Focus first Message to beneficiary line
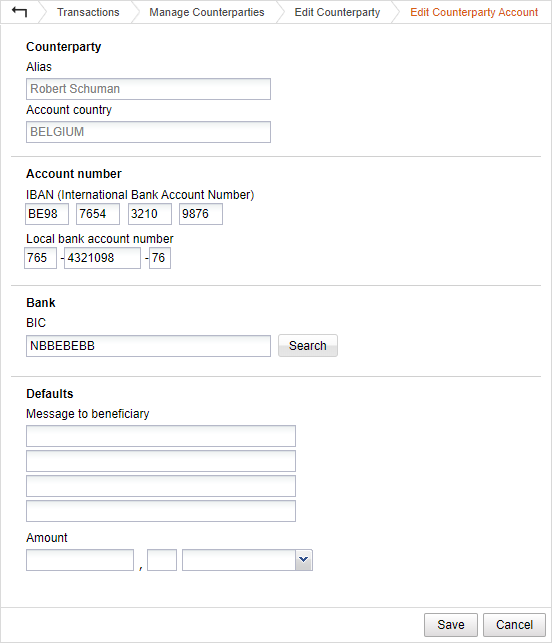Viewport: 552px width, 643px height. 161,436
